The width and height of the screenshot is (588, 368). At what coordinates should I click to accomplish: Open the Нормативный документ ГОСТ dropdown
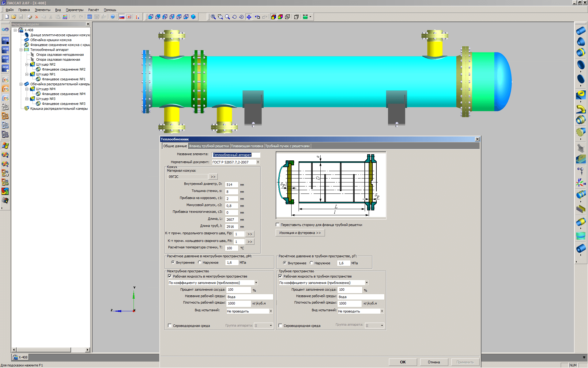click(x=258, y=162)
